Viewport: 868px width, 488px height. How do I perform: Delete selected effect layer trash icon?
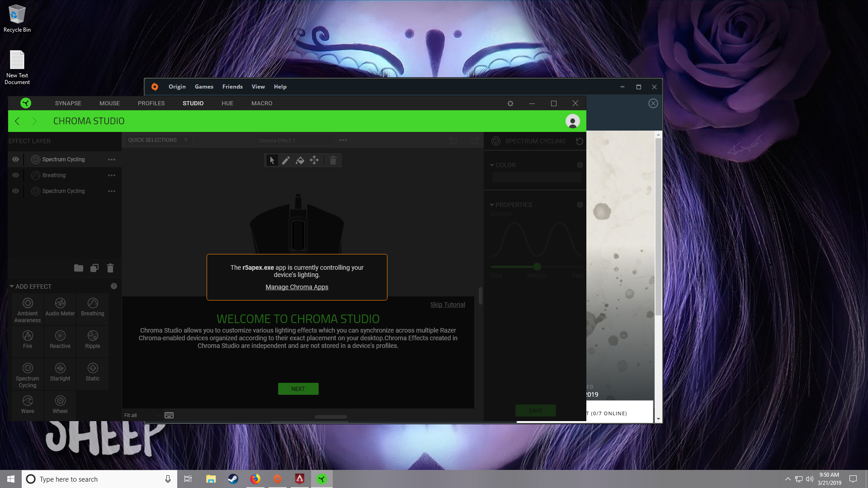click(110, 268)
